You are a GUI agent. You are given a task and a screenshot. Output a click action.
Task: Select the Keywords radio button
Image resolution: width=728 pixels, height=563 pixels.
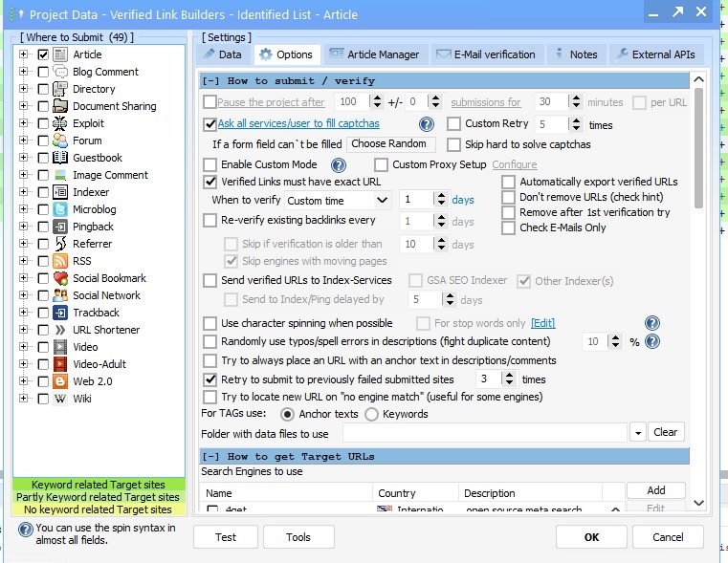[373, 414]
